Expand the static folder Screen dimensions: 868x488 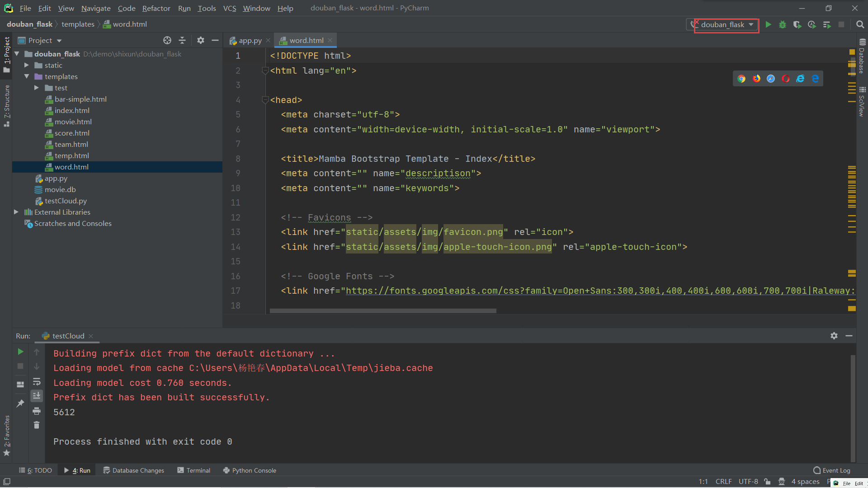(27, 65)
